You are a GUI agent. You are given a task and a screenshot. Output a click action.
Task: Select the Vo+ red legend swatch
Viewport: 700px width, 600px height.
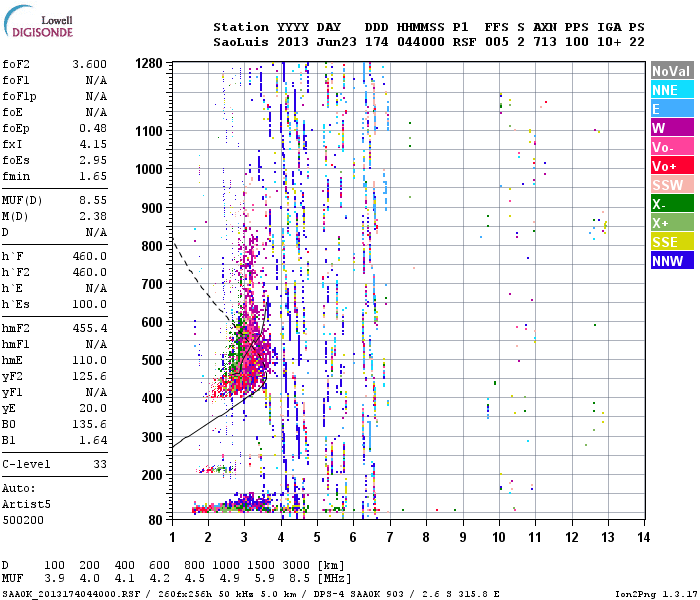tap(672, 166)
